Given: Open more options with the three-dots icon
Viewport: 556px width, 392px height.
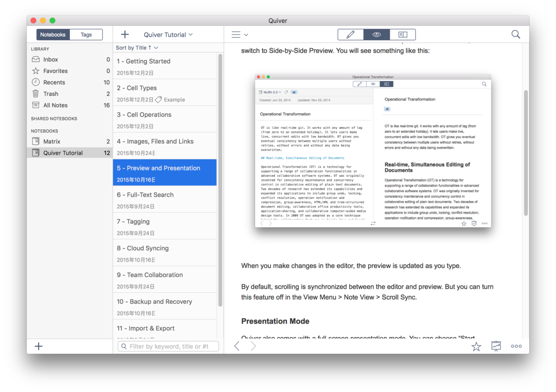Looking at the screenshot, I should (516, 346).
